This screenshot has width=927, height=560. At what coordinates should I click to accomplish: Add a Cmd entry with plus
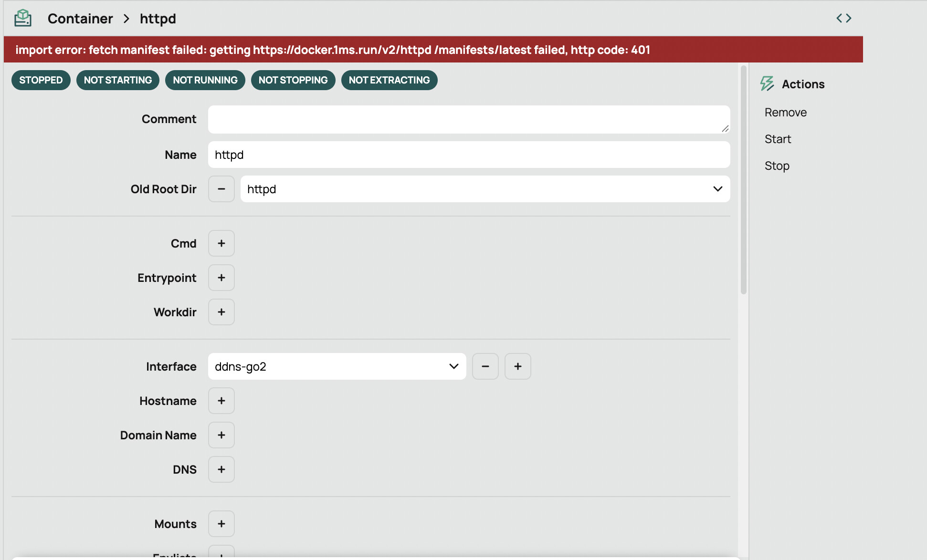(221, 243)
